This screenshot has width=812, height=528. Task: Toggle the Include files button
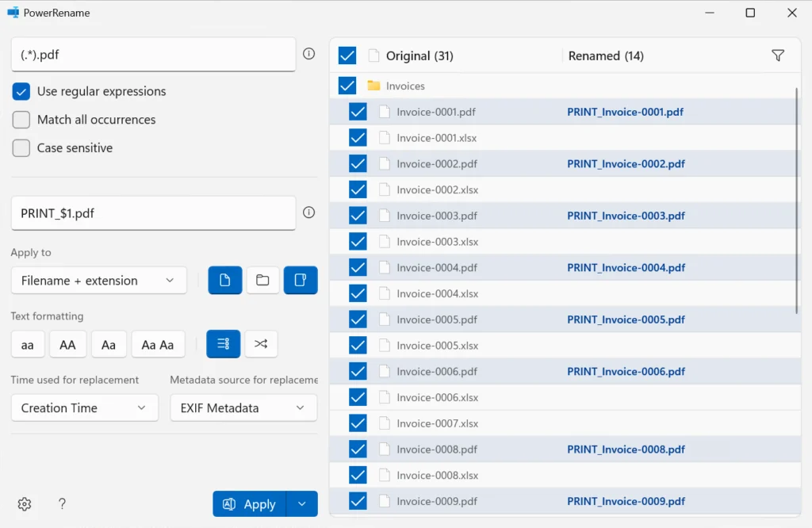(224, 280)
